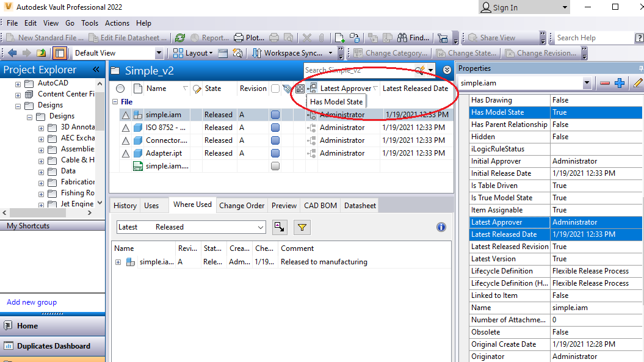Click the select in tree icon beside Latest Released
644x362 pixels.
coord(280,227)
